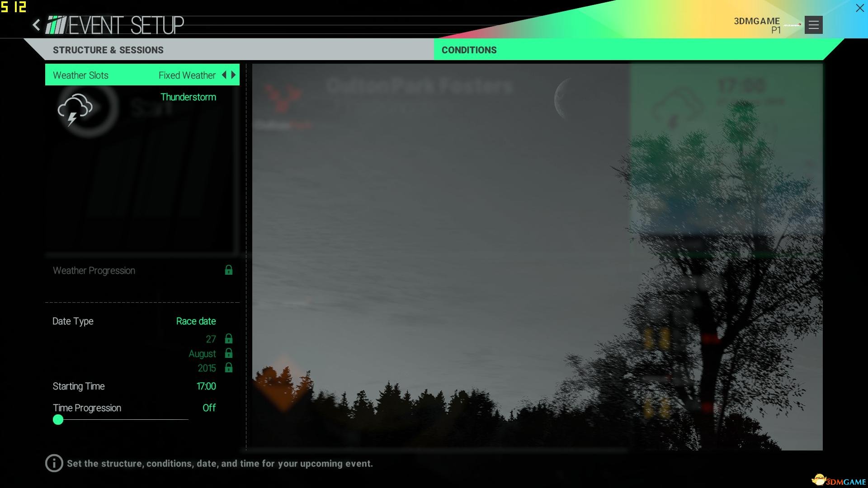Viewport: 868px width, 488px height.
Task: Close the game window with the X
Action: (x=859, y=8)
